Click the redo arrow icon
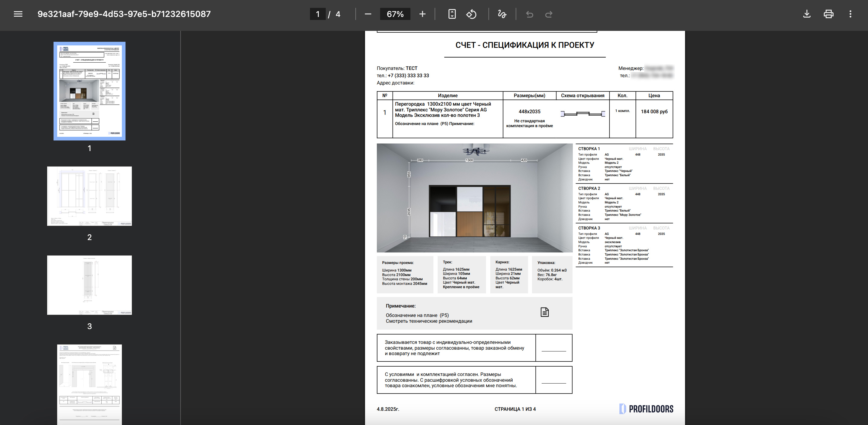 [549, 14]
